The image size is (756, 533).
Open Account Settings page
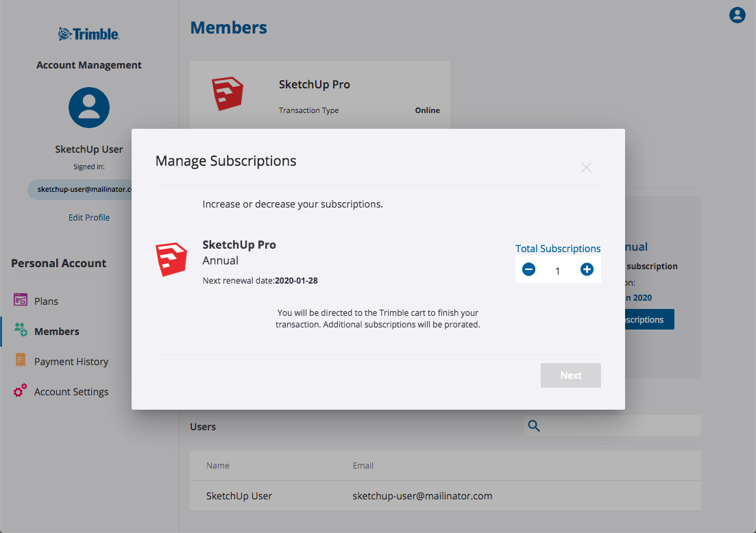(x=71, y=392)
